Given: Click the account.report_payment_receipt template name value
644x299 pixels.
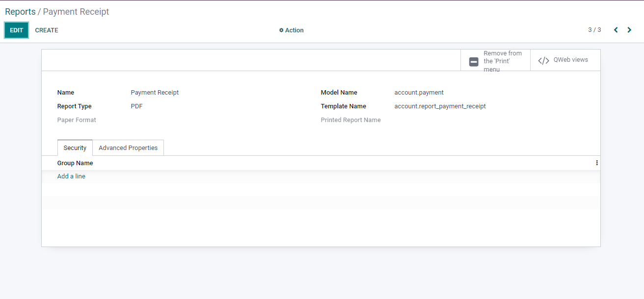Looking at the screenshot, I should pos(440,106).
